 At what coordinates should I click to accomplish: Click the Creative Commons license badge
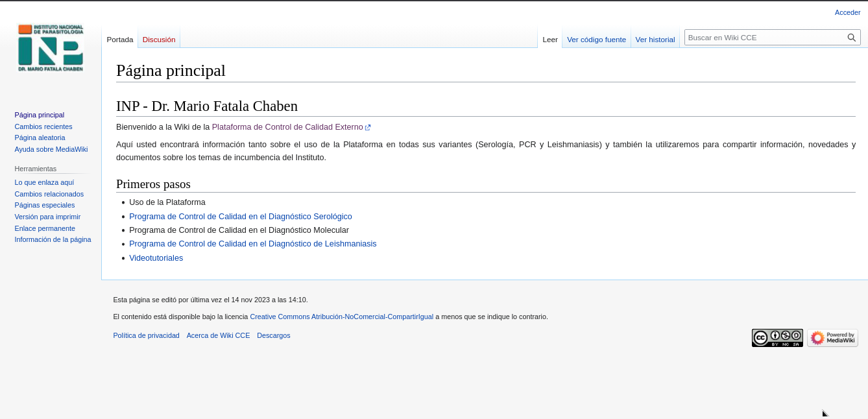pyautogui.click(x=777, y=338)
